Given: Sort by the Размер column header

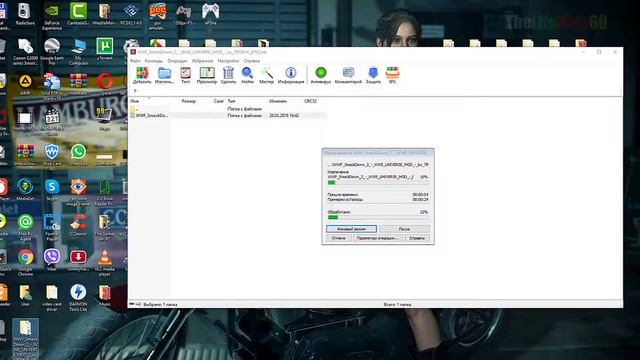Looking at the screenshot, I should 189,101.
